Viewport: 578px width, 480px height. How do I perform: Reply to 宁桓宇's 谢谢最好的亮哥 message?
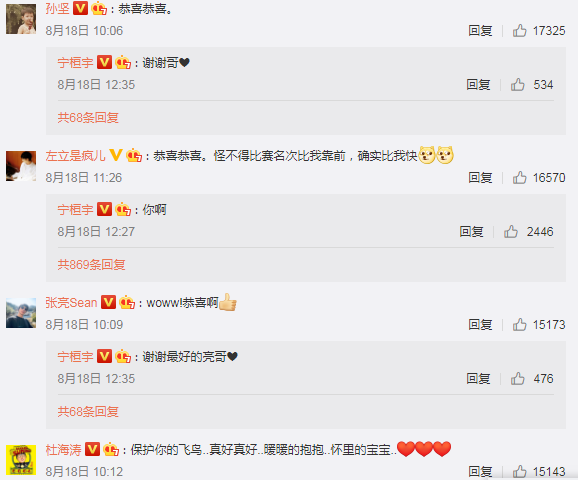pos(478,379)
